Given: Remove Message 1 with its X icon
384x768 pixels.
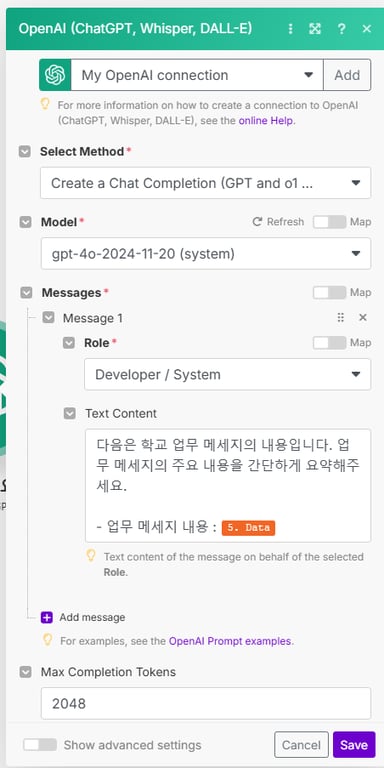Looking at the screenshot, I should [x=363, y=317].
